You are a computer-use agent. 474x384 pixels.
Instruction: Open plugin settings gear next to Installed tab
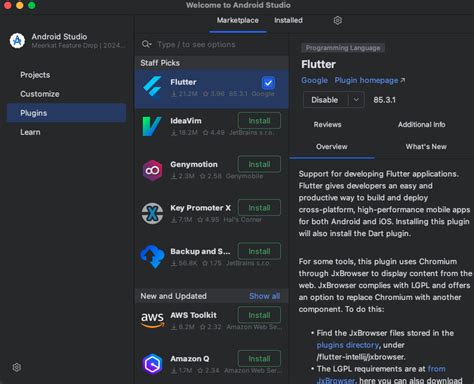coord(338,20)
